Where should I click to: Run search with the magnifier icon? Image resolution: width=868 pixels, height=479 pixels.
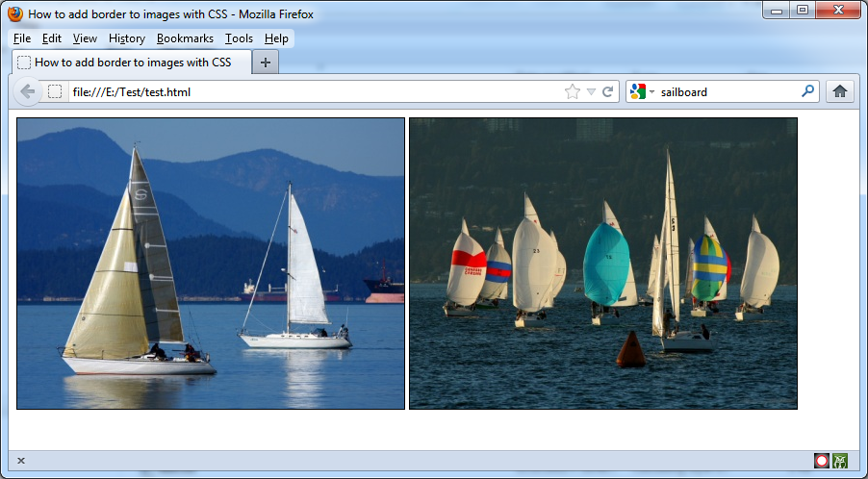[x=807, y=90]
